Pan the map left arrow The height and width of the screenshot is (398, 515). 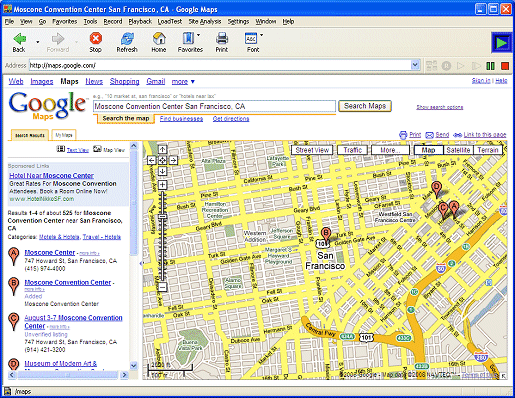point(152,160)
